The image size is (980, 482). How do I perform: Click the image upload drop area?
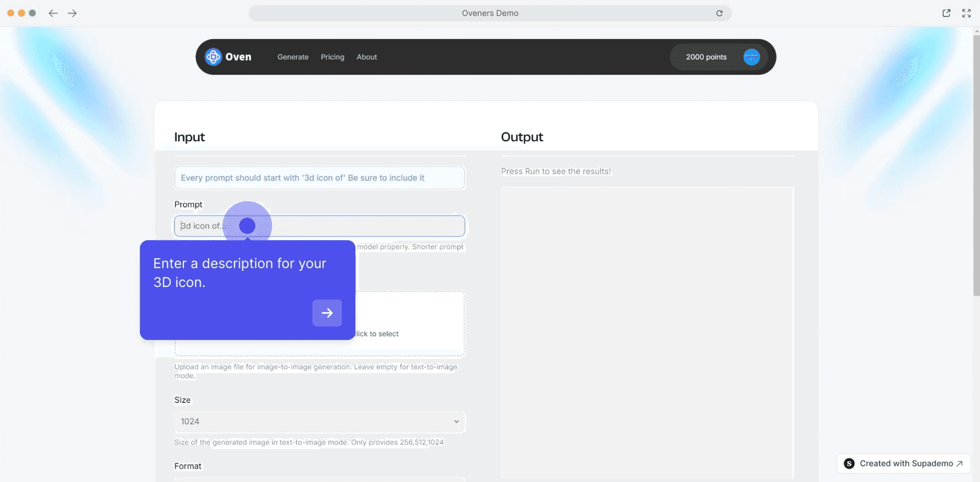320,324
